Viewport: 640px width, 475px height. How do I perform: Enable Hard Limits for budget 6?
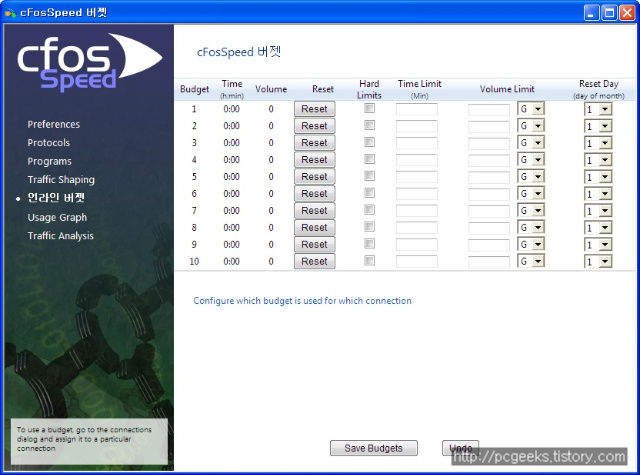(x=369, y=193)
